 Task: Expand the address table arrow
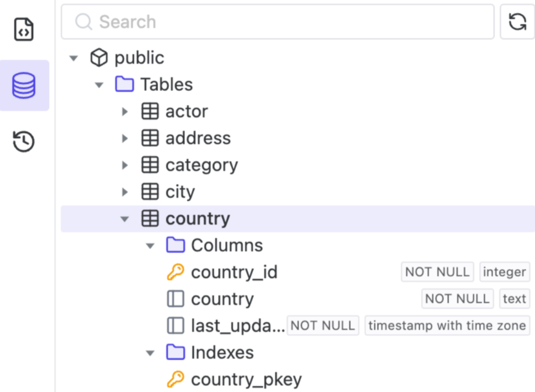tap(125, 138)
